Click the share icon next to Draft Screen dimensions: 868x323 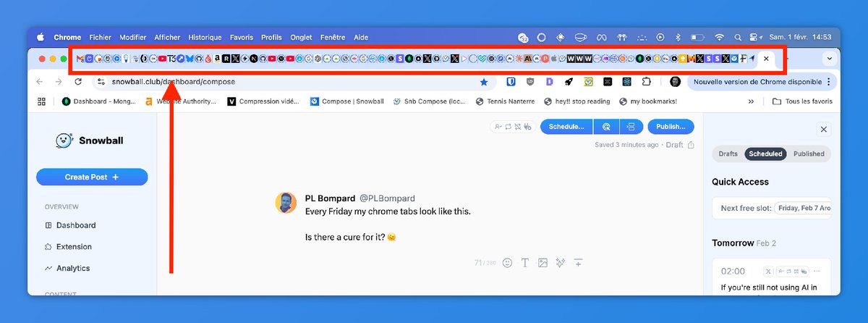pyautogui.click(x=691, y=145)
